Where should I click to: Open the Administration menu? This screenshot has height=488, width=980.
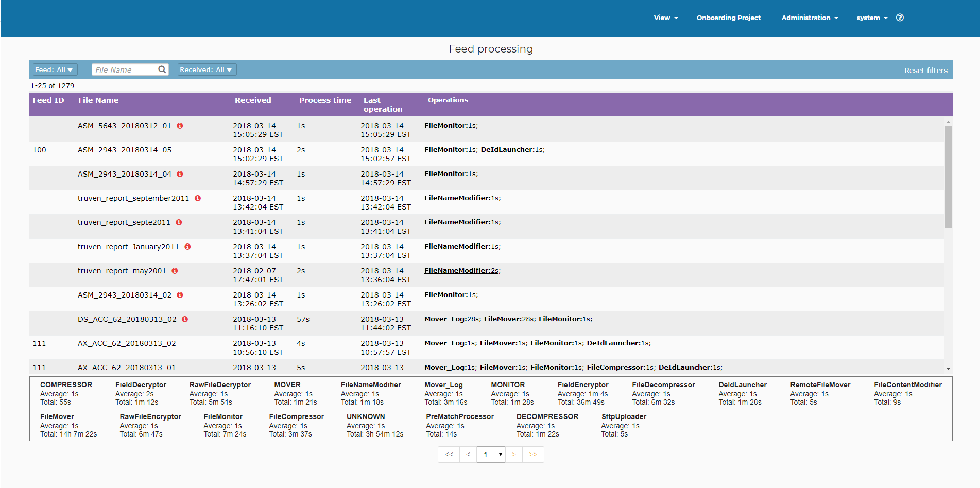pos(810,18)
